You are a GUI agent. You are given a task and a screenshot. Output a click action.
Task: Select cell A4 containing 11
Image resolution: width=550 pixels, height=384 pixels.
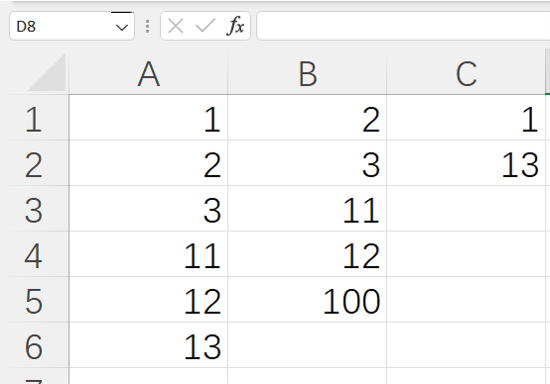pyautogui.click(x=149, y=254)
